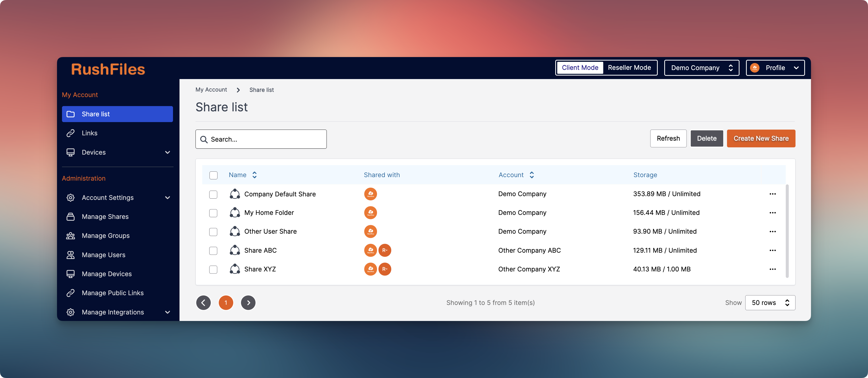Viewport: 868px width, 378px height.
Task: Click the three-dots menu for Share XYZ
Action: (x=772, y=269)
